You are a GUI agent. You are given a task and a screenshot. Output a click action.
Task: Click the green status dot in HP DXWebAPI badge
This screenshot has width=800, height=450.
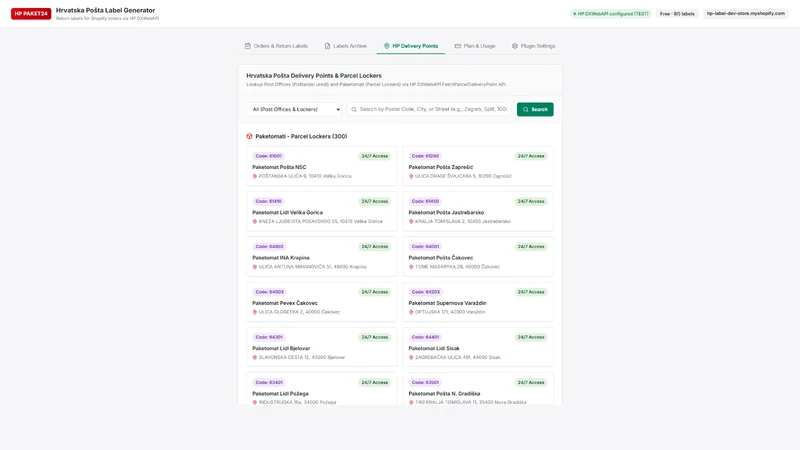tap(574, 14)
